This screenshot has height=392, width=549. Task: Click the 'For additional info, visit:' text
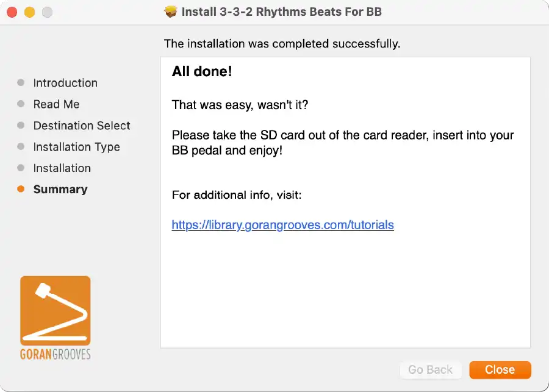[x=237, y=194]
